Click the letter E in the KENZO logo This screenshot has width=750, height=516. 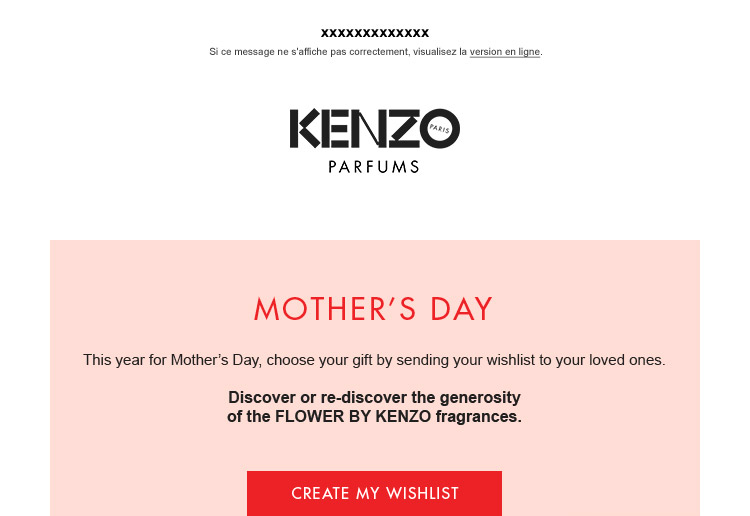[x=334, y=128]
